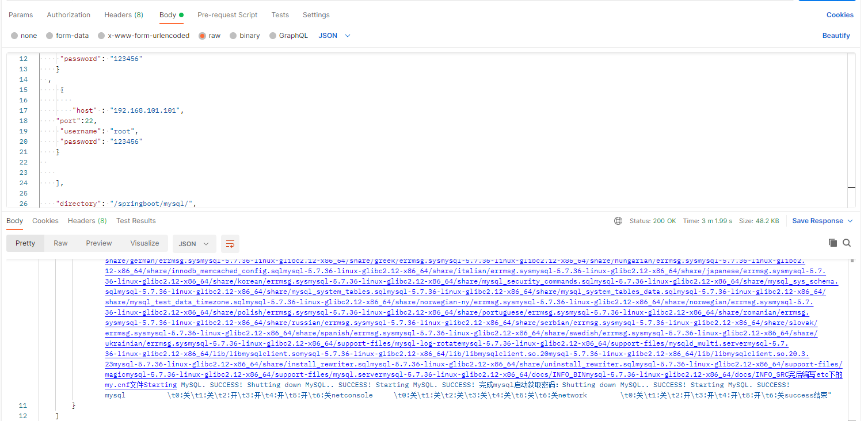This screenshot has height=421, width=868.
Task: Copy the response with copy icon
Action: (833, 243)
